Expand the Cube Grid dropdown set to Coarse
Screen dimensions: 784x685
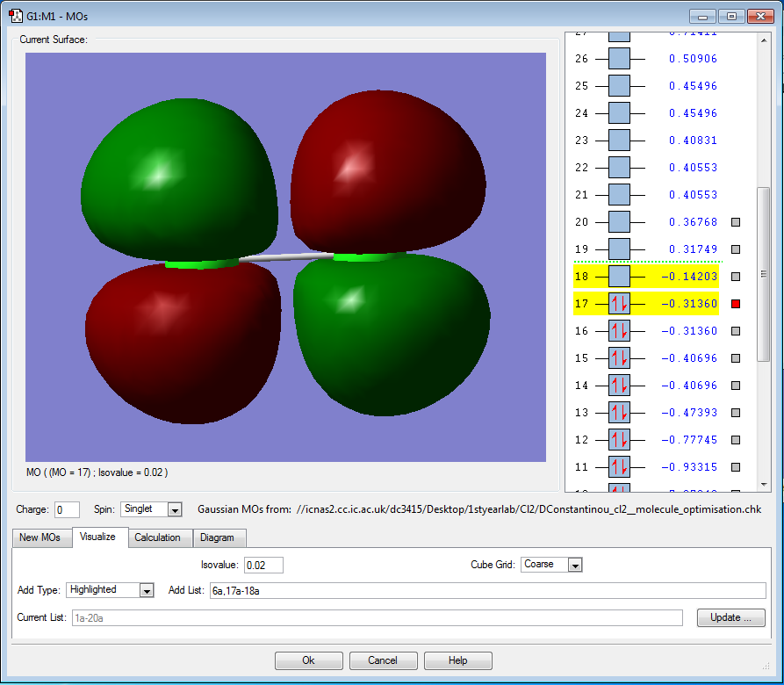(574, 565)
